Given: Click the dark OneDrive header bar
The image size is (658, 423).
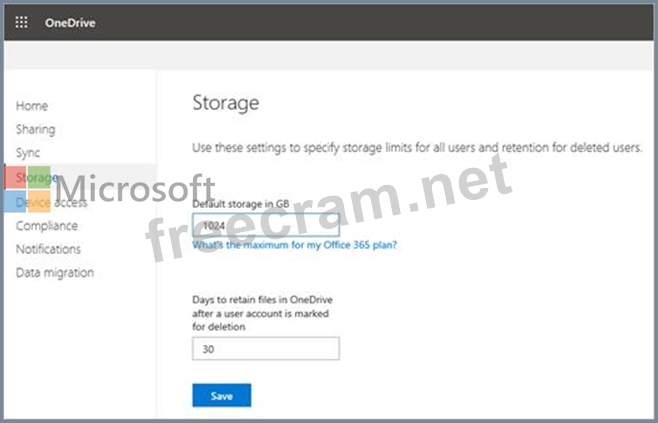Looking at the screenshot, I should (x=329, y=23).
